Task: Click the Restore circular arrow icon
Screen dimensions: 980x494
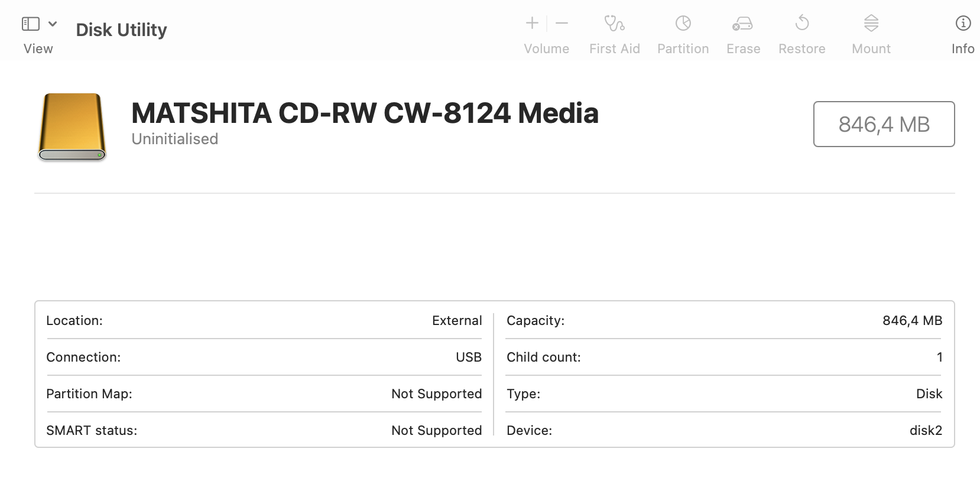Action: pyautogui.click(x=802, y=23)
